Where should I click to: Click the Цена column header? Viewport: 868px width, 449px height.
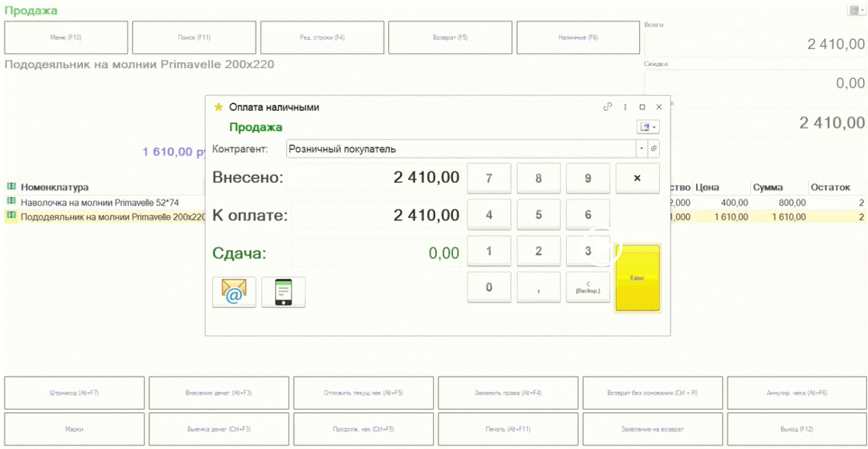tap(721, 187)
